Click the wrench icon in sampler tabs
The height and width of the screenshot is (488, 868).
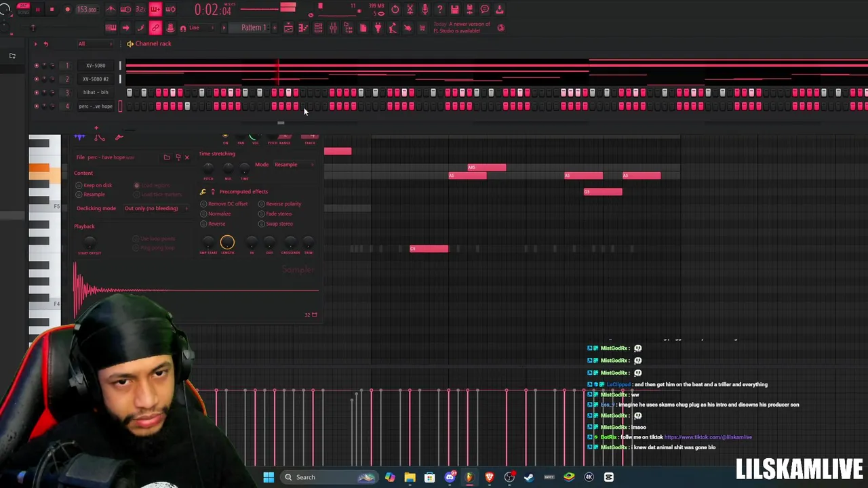click(x=119, y=138)
